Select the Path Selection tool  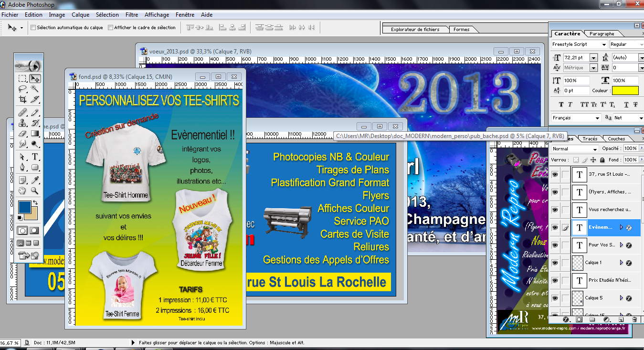[22, 157]
